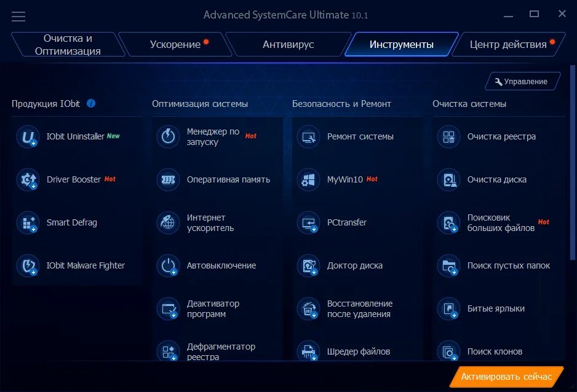
Task: Open the Шредер файлов icon
Action: coord(308,351)
